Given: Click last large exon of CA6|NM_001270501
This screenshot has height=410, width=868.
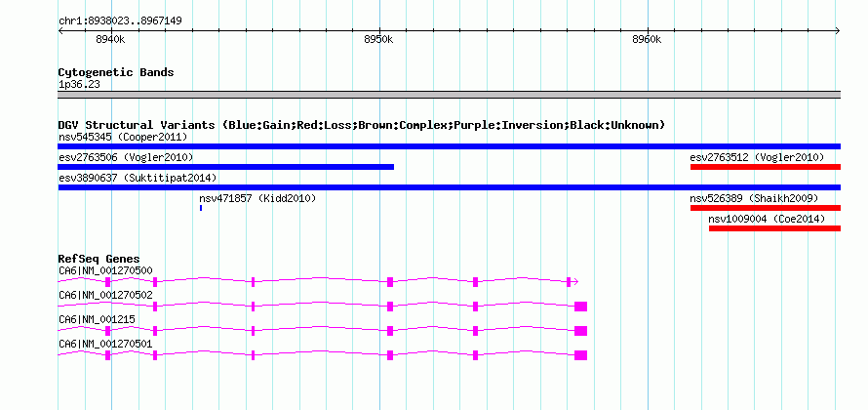Looking at the screenshot, I should pyautogui.click(x=580, y=355).
